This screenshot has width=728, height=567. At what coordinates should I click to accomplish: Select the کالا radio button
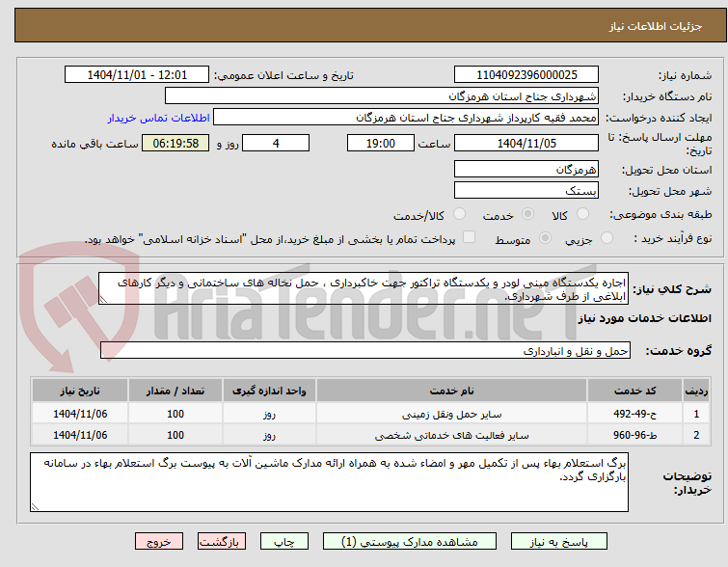(x=582, y=214)
